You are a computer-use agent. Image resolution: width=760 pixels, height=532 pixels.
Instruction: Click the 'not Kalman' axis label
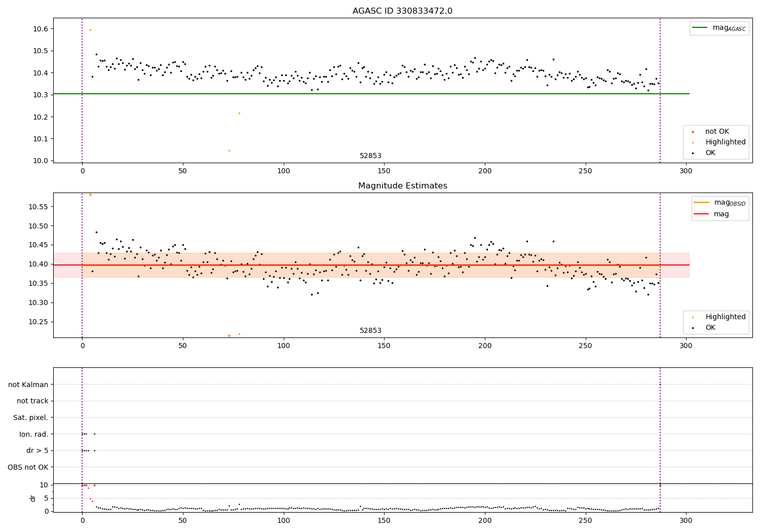point(28,385)
